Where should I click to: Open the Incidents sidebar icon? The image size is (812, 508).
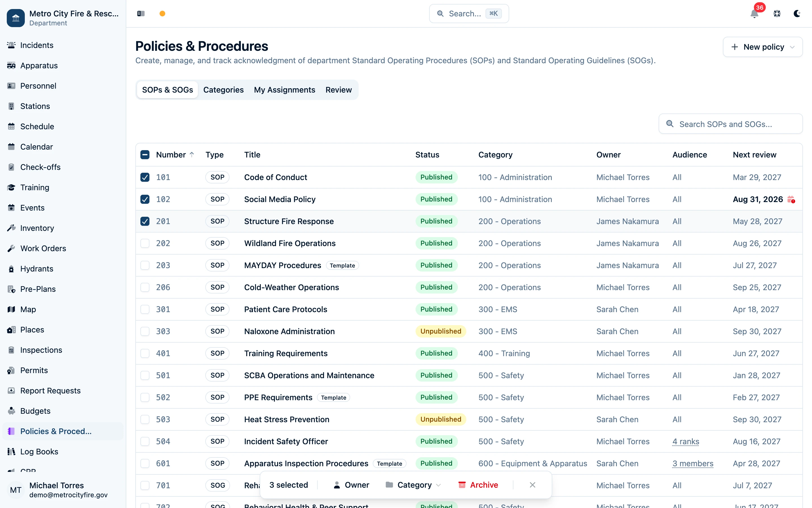[11, 45]
